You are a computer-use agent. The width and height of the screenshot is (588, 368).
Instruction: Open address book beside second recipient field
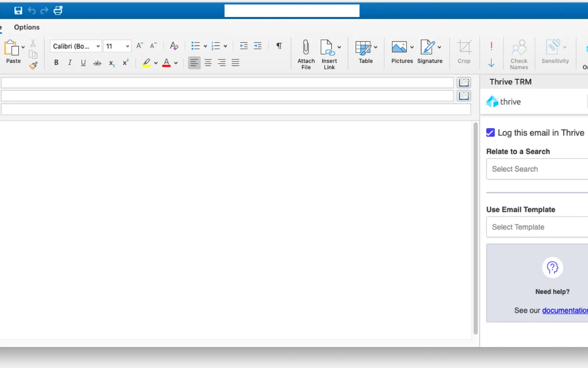(x=464, y=96)
